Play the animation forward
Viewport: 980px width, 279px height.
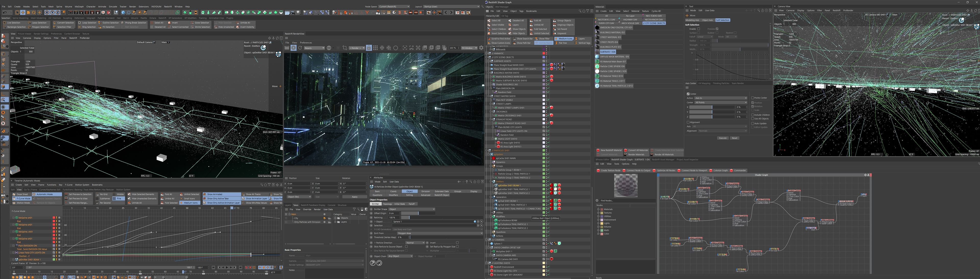tap(227, 268)
